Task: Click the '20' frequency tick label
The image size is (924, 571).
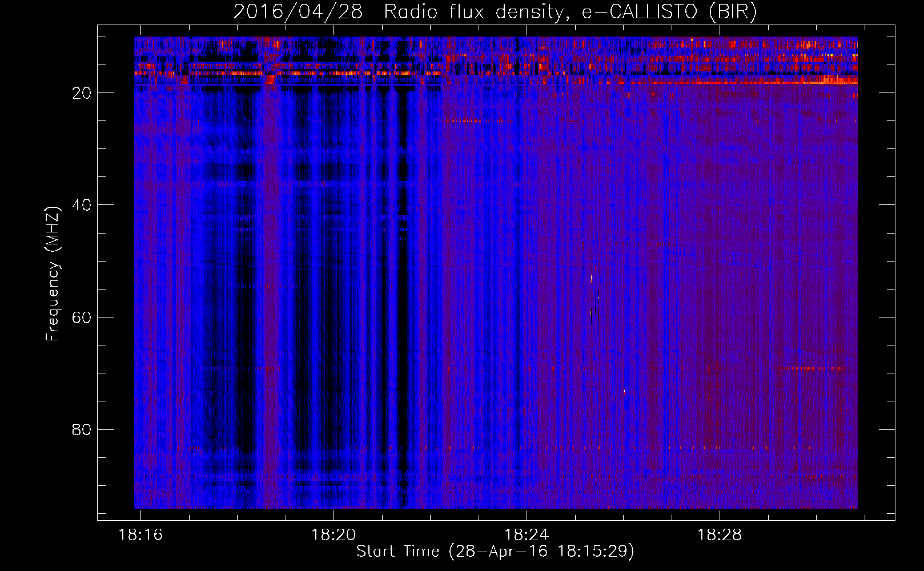Action: 82,93
